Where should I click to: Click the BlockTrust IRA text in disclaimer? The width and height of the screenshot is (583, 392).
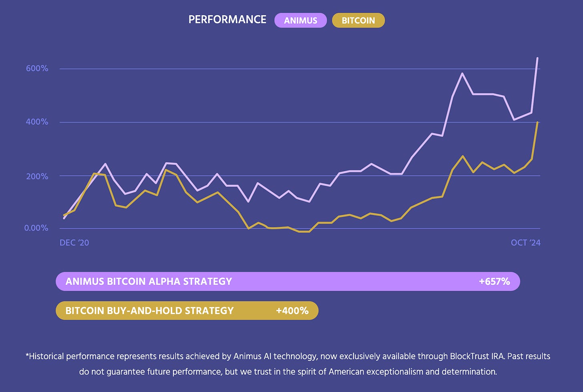tap(474, 356)
